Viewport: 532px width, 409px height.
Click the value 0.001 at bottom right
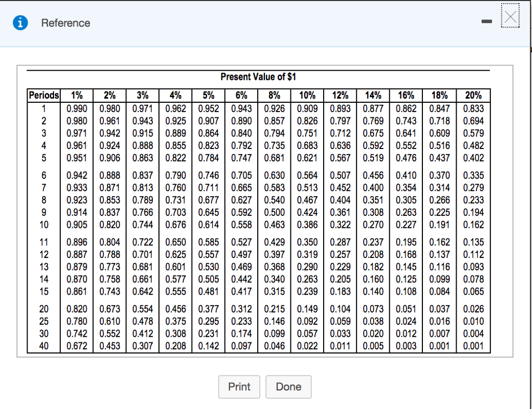[x=472, y=346]
